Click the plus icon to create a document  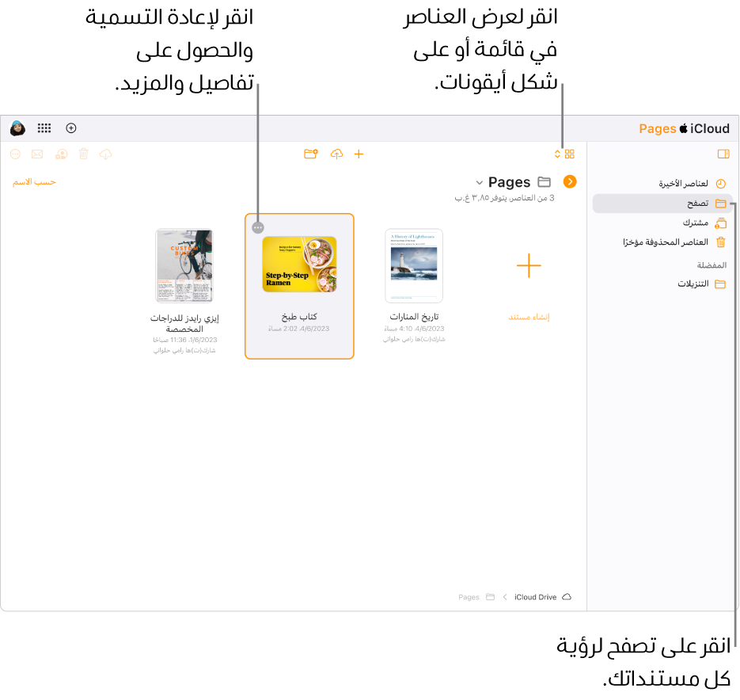pos(359,154)
